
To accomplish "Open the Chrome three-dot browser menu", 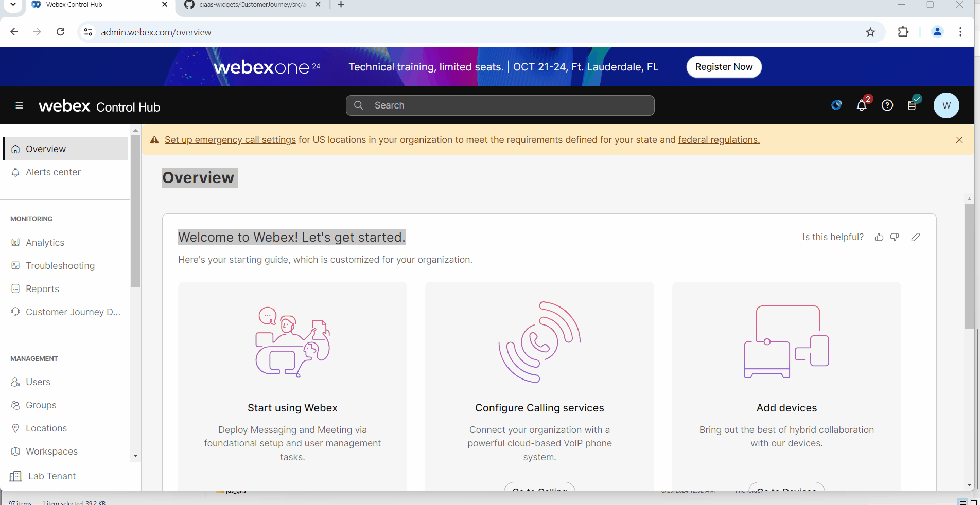I will [960, 32].
